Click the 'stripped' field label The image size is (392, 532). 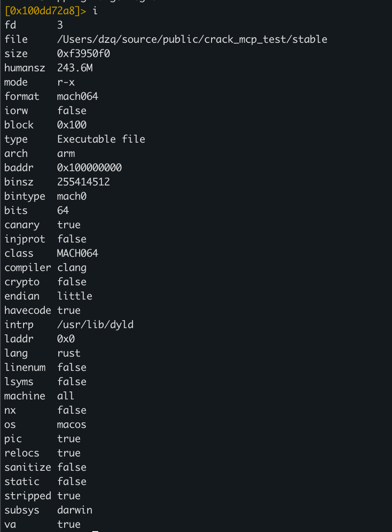[x=28, y=496]
